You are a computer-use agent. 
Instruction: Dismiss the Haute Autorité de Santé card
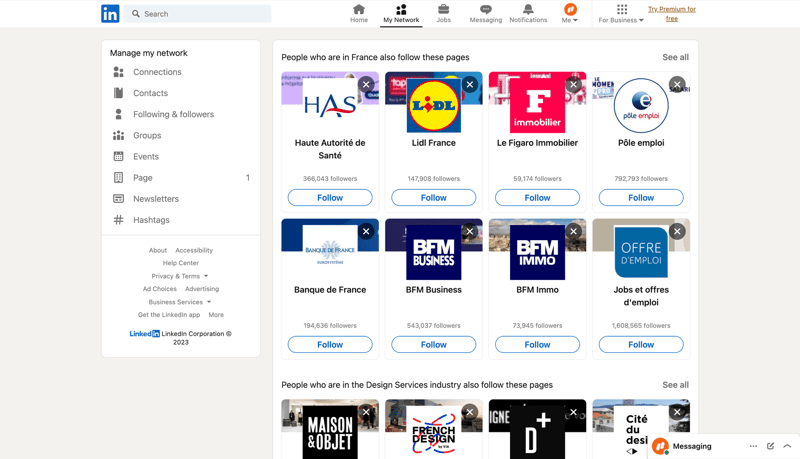pos(366,84)
